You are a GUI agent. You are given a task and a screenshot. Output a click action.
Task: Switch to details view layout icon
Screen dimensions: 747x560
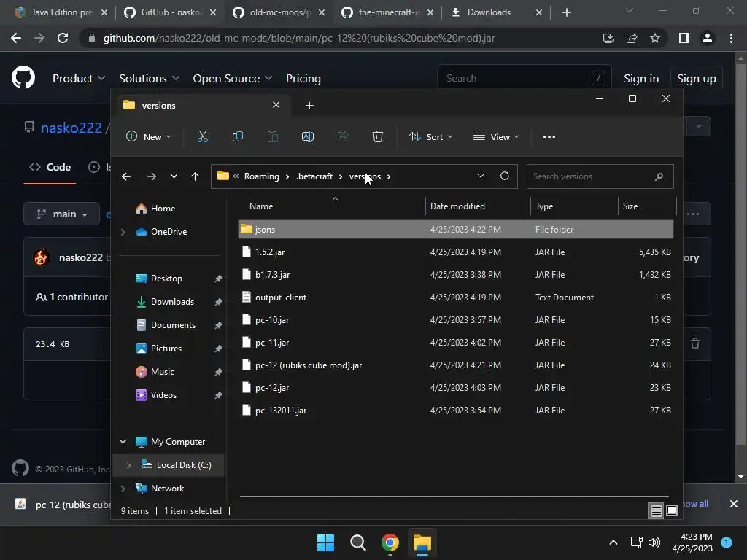coord(656,511)
